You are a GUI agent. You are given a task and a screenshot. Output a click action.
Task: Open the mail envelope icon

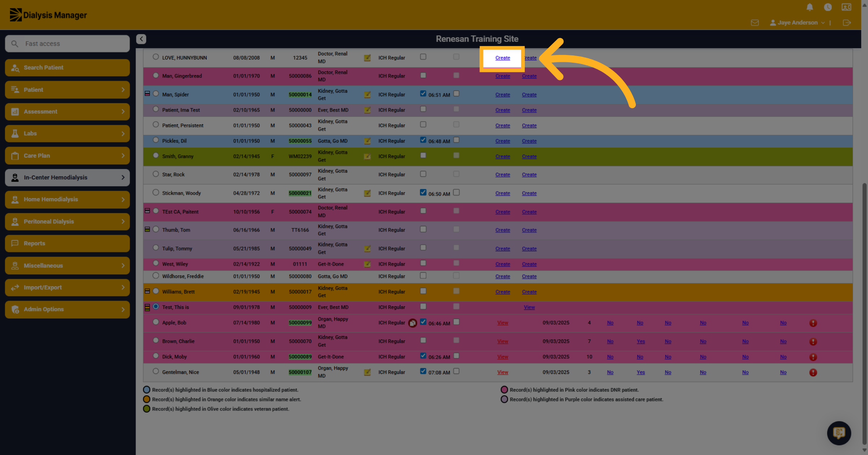755,23
